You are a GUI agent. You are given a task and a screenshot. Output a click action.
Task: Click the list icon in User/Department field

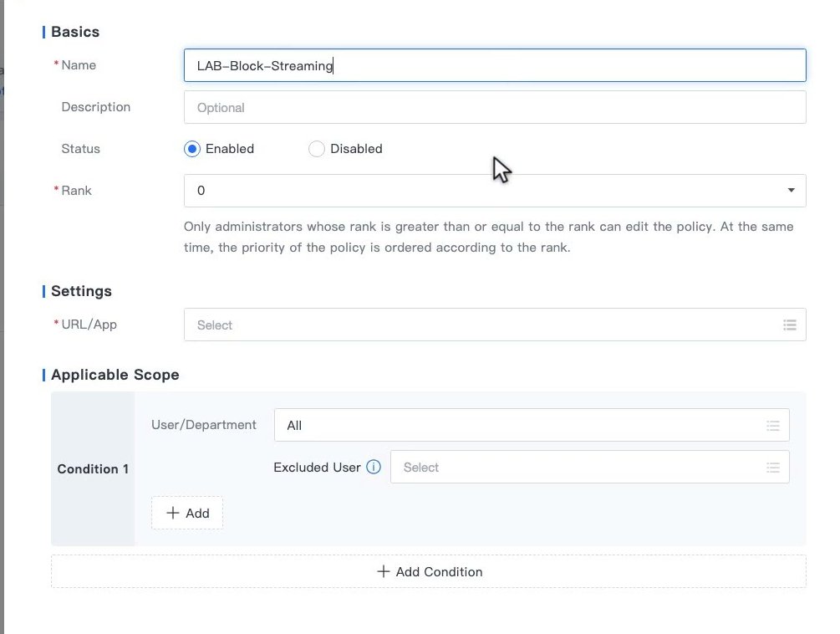[x=772, y=426]
